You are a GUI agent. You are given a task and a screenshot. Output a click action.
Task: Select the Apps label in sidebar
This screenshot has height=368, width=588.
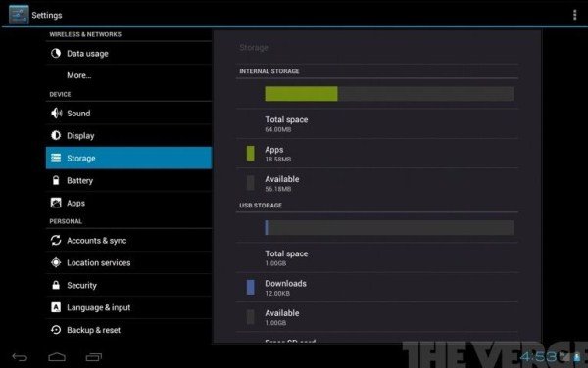(x=76, y=204)
